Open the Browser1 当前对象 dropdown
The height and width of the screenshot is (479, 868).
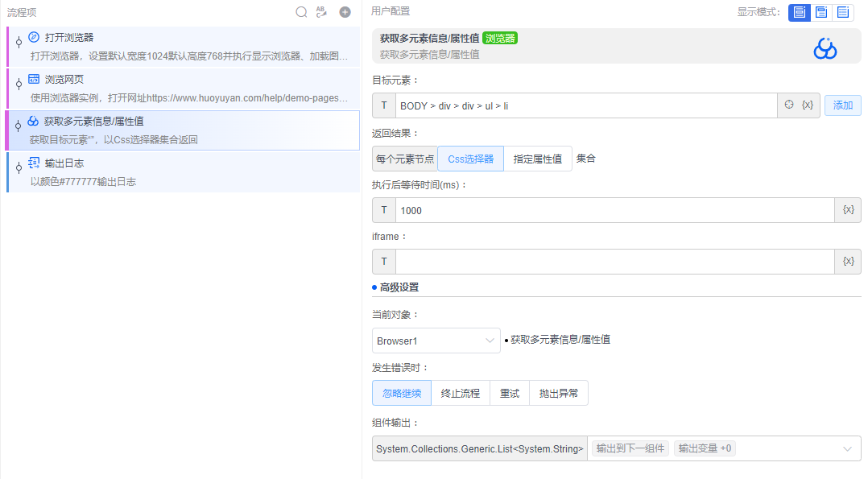pos(436,341)
